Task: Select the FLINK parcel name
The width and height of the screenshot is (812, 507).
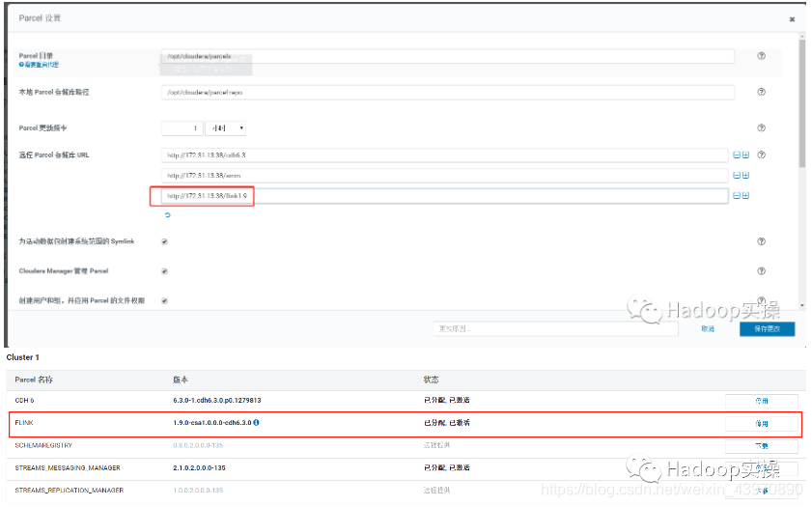Action: tap(24, 423)
